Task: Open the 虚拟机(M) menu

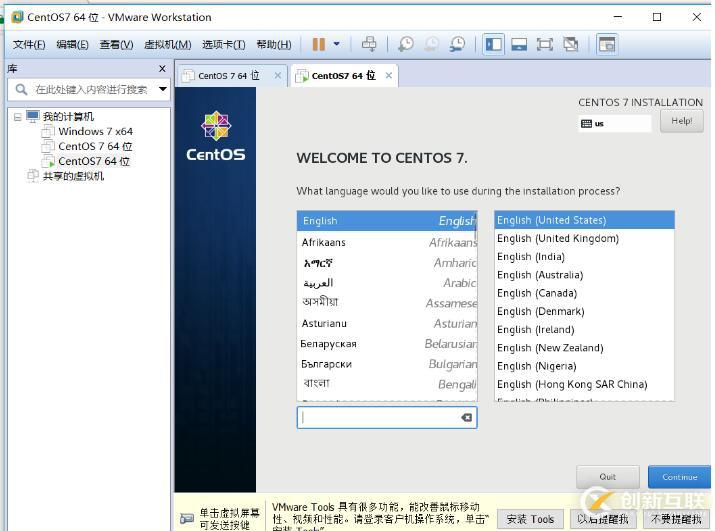Action: [x=167, y=44]
